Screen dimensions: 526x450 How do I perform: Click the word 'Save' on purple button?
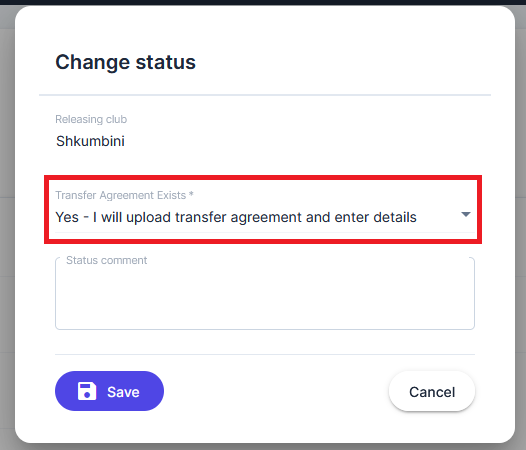click(x=123, y=392)
